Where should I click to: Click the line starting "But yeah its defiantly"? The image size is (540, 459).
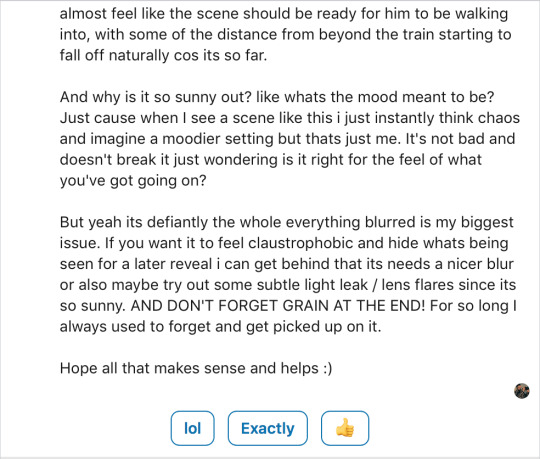[x=287, y=222]
